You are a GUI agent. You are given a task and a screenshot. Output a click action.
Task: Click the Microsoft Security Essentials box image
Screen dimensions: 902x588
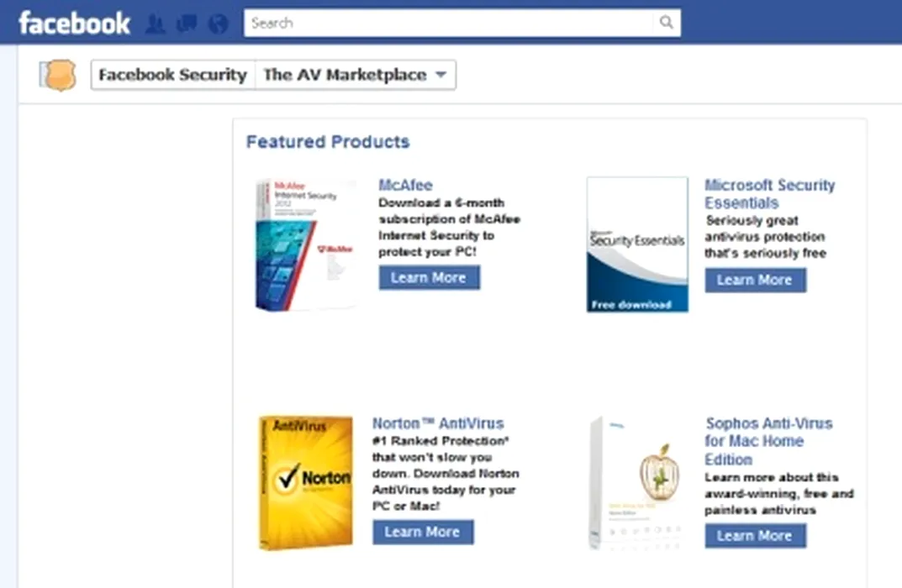[637, 244]
